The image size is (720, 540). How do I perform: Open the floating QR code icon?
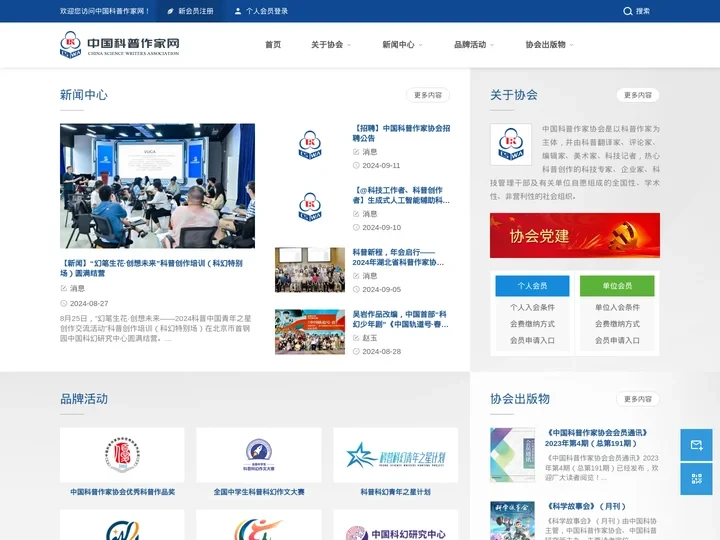point(696,478)
